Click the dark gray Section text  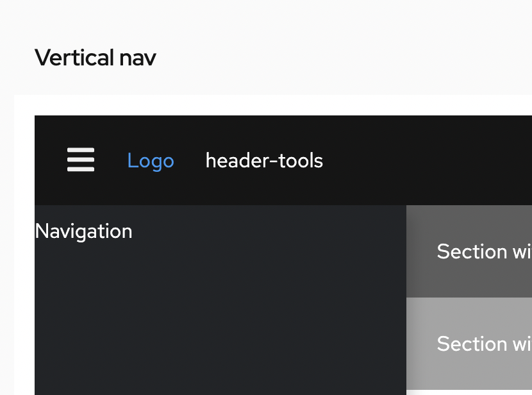click(x=483, y=251)
